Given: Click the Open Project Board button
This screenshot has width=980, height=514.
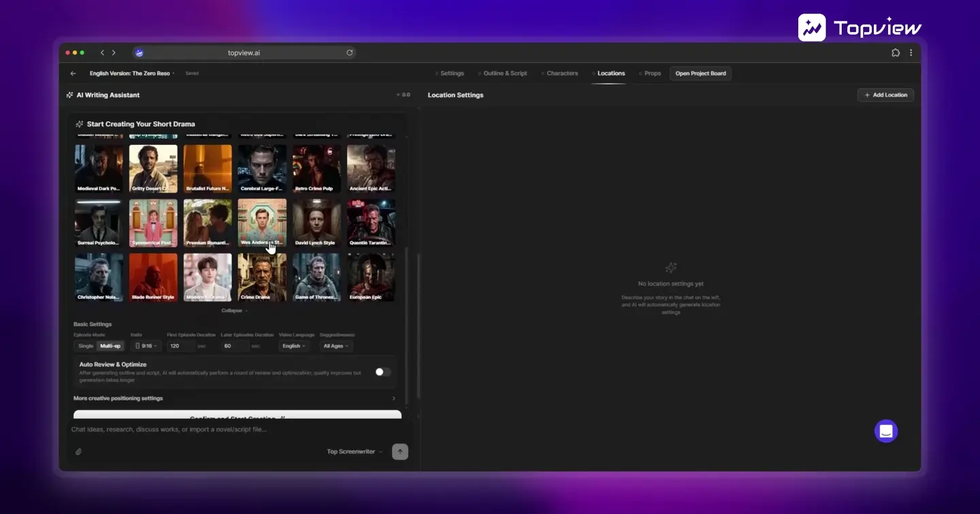Looking at the screenshot, I should (x=700, y=73).
